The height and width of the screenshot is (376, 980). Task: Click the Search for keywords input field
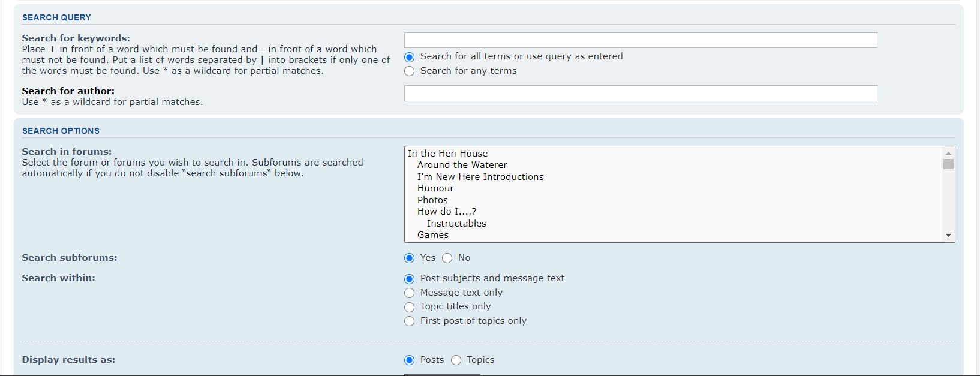tap(640, 40)
